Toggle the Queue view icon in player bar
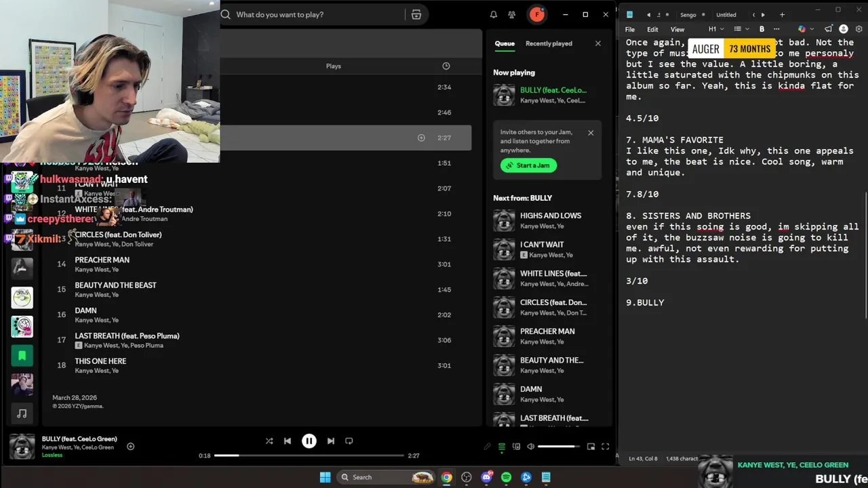Image resolution: width=868 pixels, height=488 pixels. (x=502, y=447)
